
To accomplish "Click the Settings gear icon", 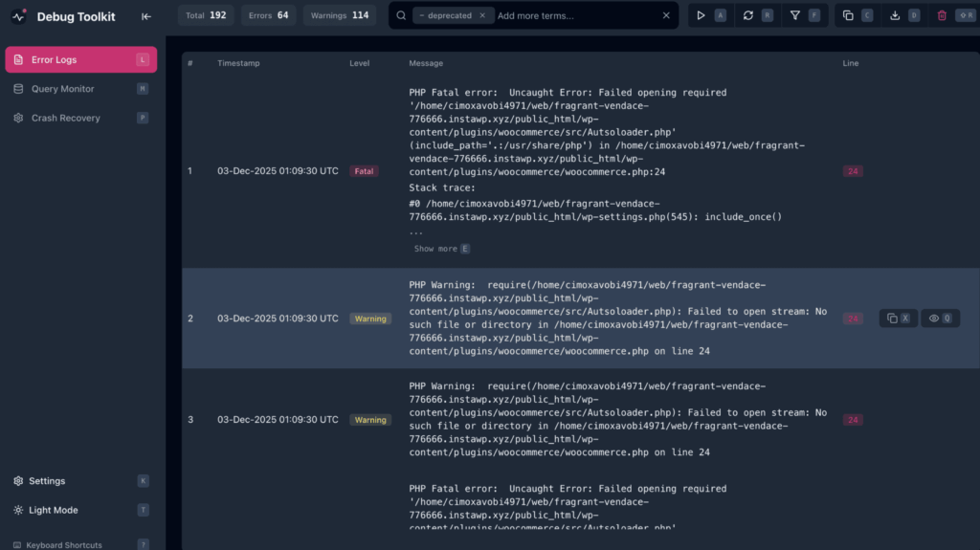I will coord(18,481).
